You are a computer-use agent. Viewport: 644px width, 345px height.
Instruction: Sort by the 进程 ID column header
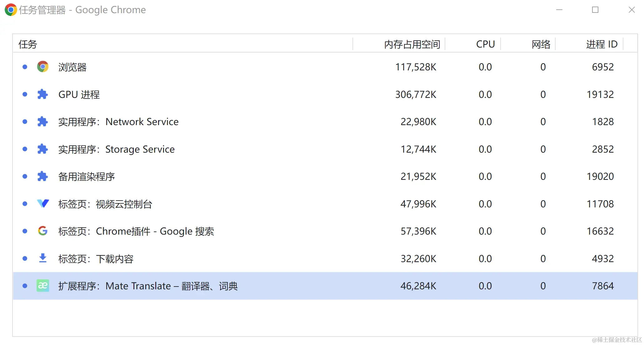[x=601, y=44]
